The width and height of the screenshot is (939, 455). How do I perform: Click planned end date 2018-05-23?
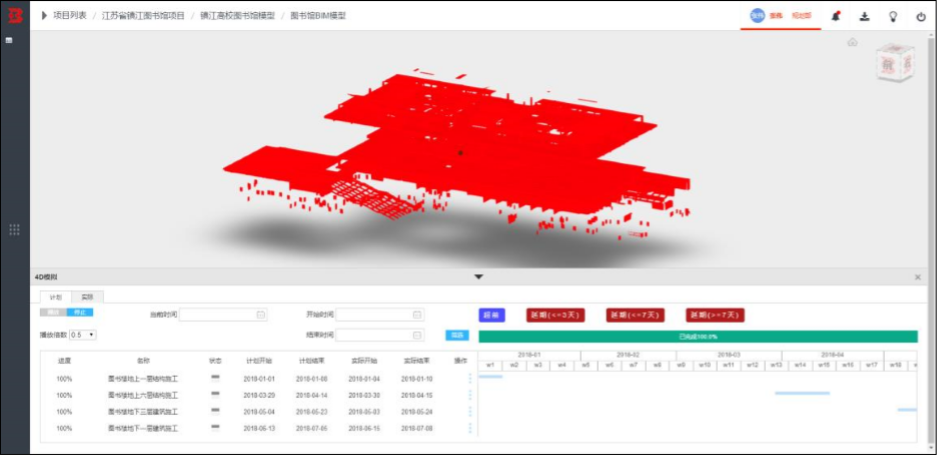(311, 412)
